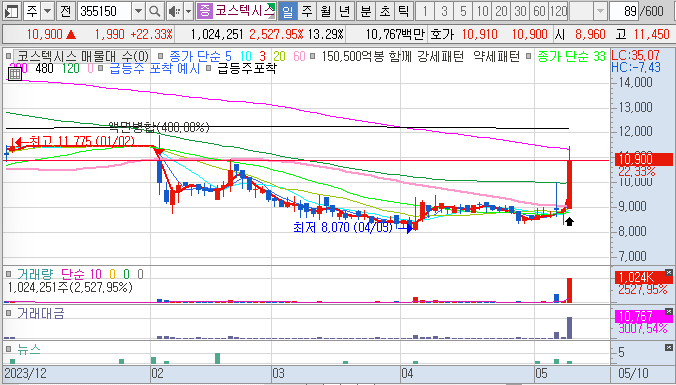This screenshot has width=676, height=385.
Task: Select the 틱 tick chart tab
Action: coord(404,11)
